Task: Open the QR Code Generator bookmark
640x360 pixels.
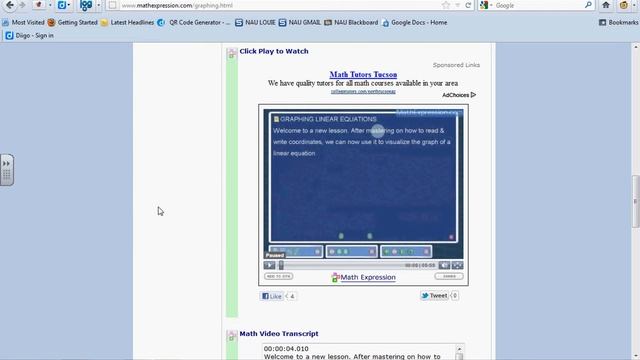Action: (194, 22)
